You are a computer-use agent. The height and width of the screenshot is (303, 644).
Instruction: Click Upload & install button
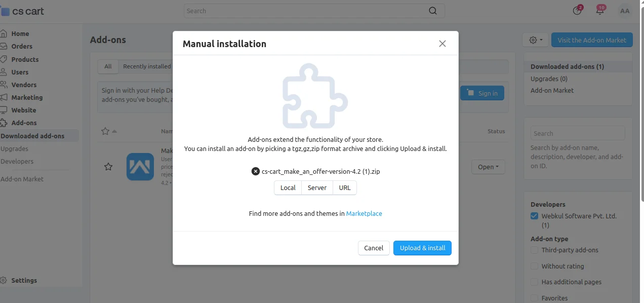tap(422, 248)
